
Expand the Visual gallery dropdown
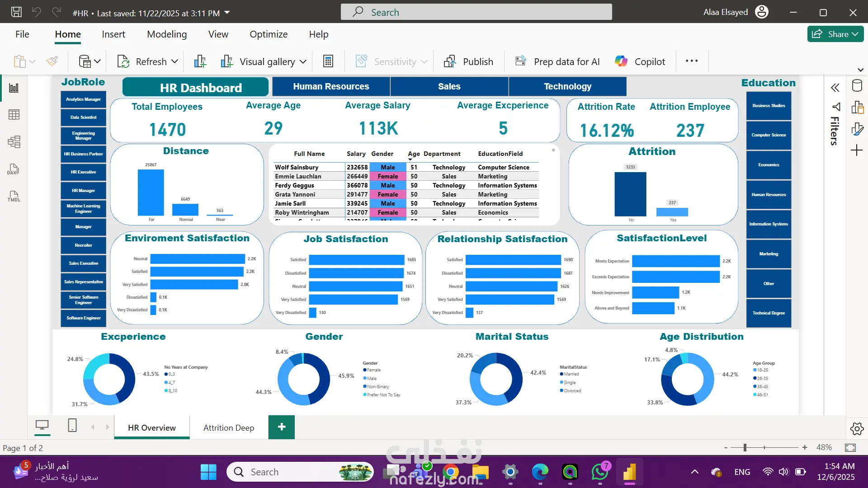303,61
